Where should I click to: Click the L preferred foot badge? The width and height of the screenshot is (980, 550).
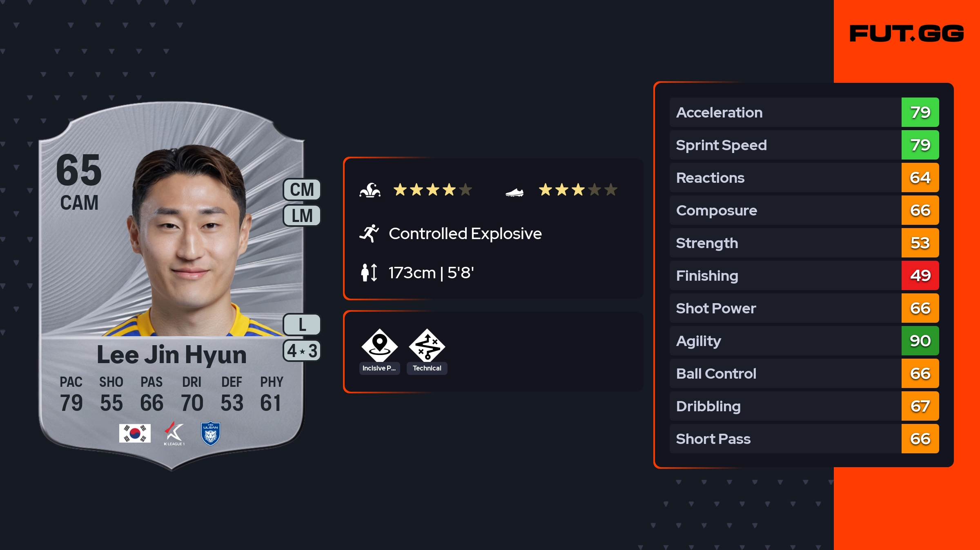click(x=302, y=325)
